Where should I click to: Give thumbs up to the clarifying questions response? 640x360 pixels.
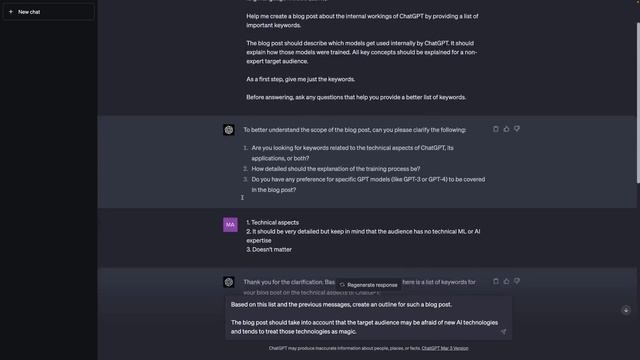[x=506, y=129]
